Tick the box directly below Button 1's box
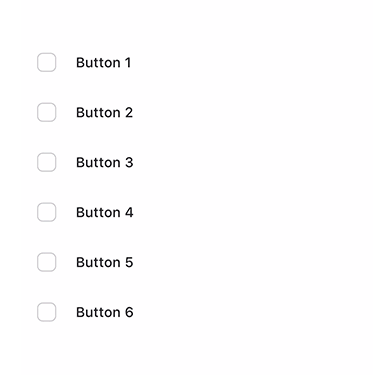This screenshot has width=375, height=375. pyautogui.click(x=46, y=112)
